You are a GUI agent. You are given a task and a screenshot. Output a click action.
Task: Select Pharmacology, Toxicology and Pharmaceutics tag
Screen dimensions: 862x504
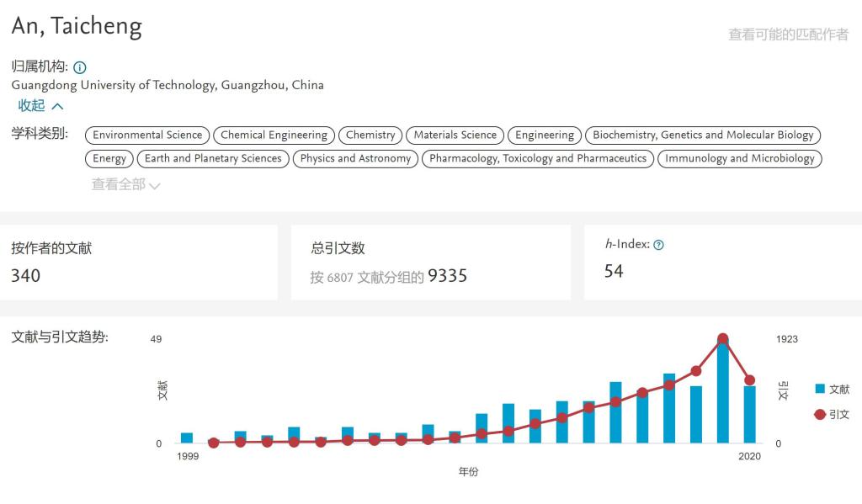538,158
